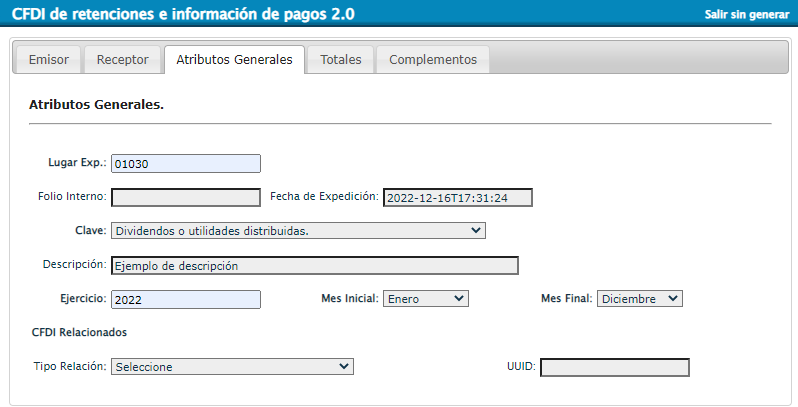
Task: Click the Fecha de Expedición field
Action: (x=458, y=197)
